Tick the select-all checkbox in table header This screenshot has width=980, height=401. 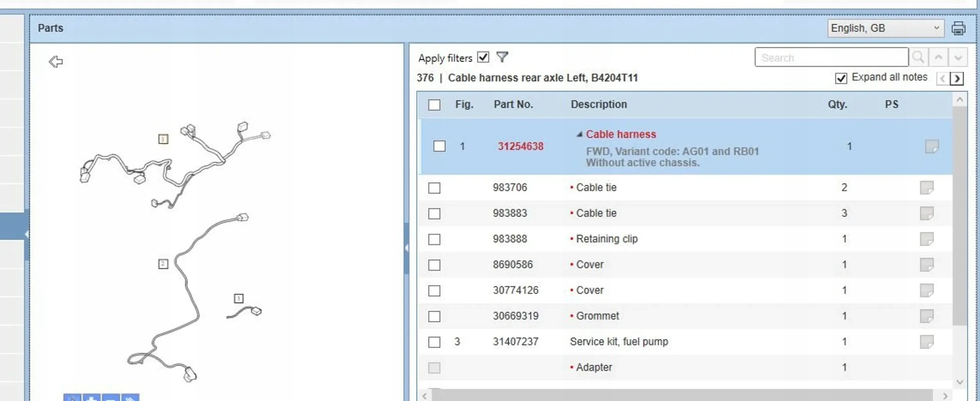coord(434,105)
